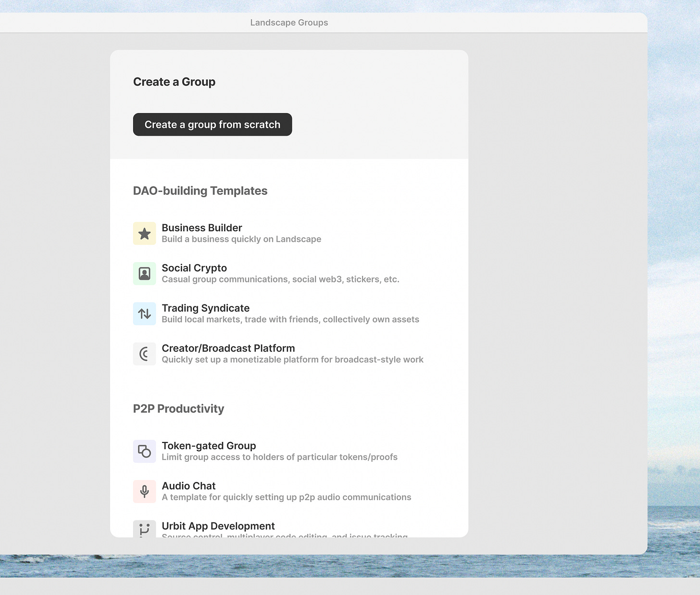Open the Social Crypto template title

(194, 268)
